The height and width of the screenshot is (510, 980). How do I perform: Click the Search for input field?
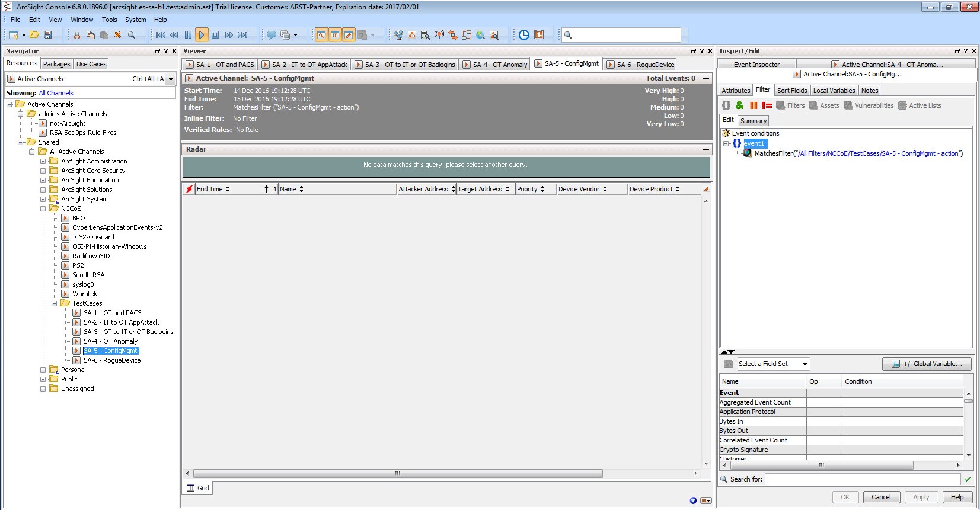(x=863, y=479)
